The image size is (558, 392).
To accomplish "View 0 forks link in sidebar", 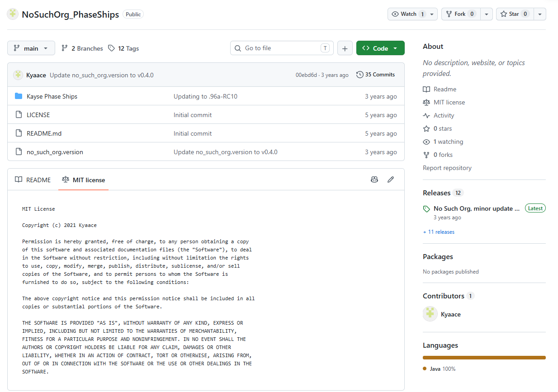I will [x=438, y=155].
